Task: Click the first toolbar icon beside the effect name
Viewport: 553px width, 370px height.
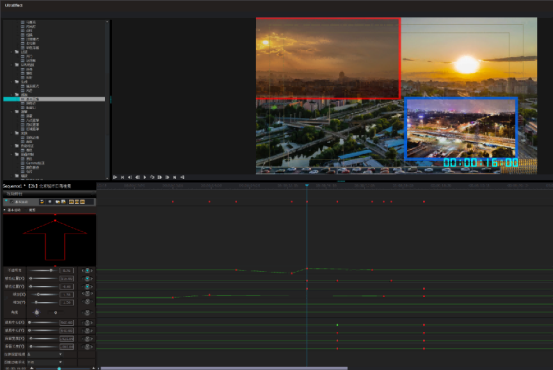Action: (x=42, y=202)
